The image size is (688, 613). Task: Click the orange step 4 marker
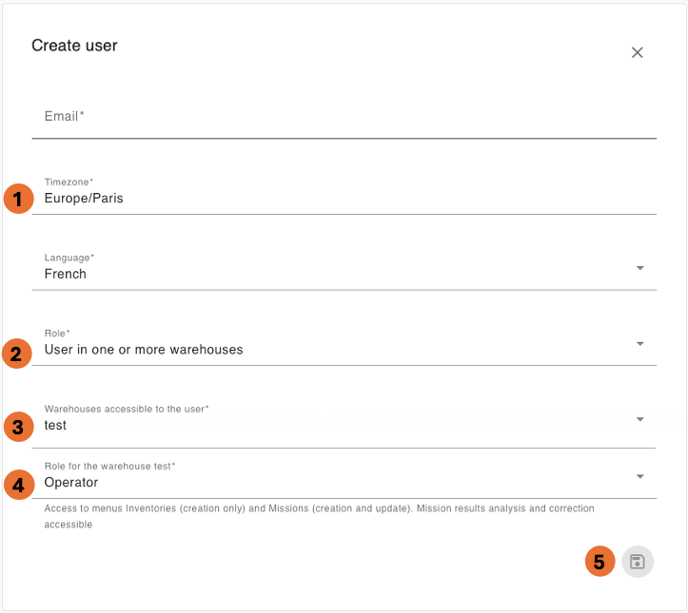[17, 485]
